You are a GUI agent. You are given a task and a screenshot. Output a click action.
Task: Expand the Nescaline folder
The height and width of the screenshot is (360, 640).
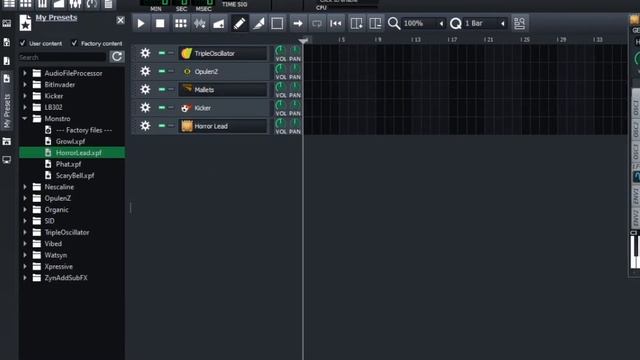(x=25, y=187)
